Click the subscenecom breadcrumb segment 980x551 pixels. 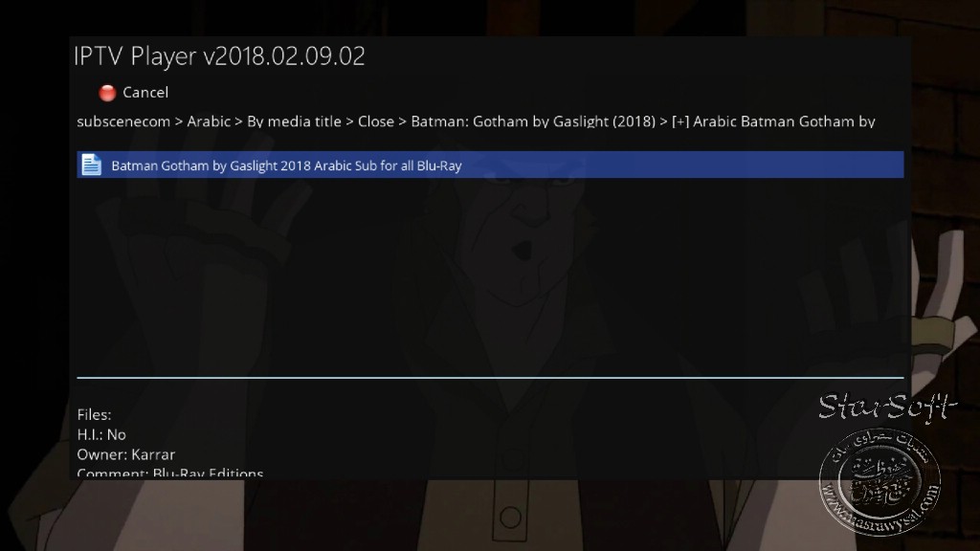(x=123, y=121)
